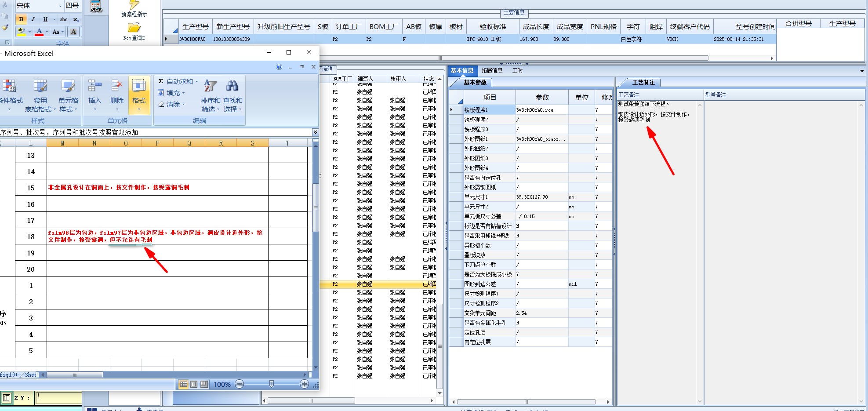This screenshot has height=411, width=868.
Task: Click the calculator icon in back toolbar
Action: (x=96, y=7)
